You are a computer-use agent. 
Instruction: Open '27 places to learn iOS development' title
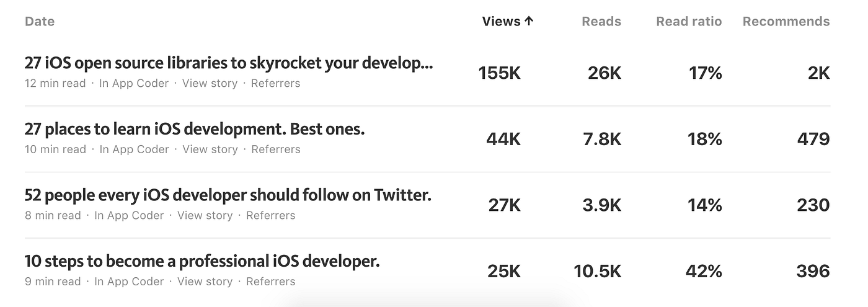pos(195,130)
